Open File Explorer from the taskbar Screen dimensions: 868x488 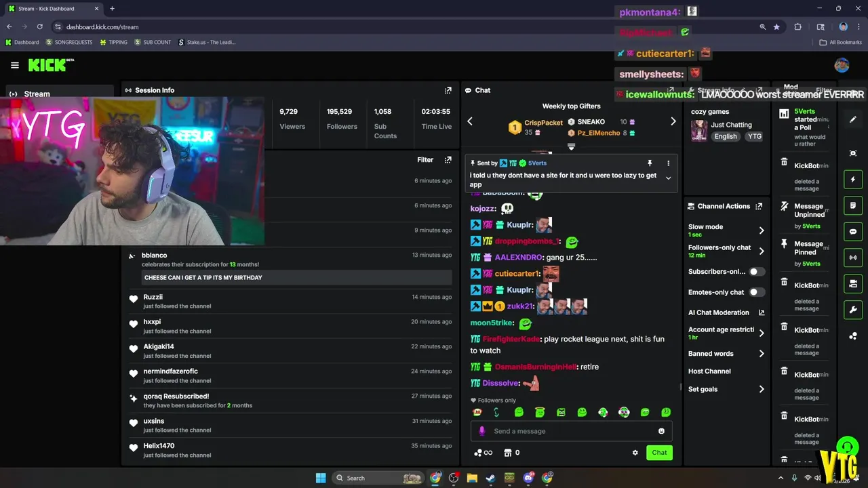[472, 478]
